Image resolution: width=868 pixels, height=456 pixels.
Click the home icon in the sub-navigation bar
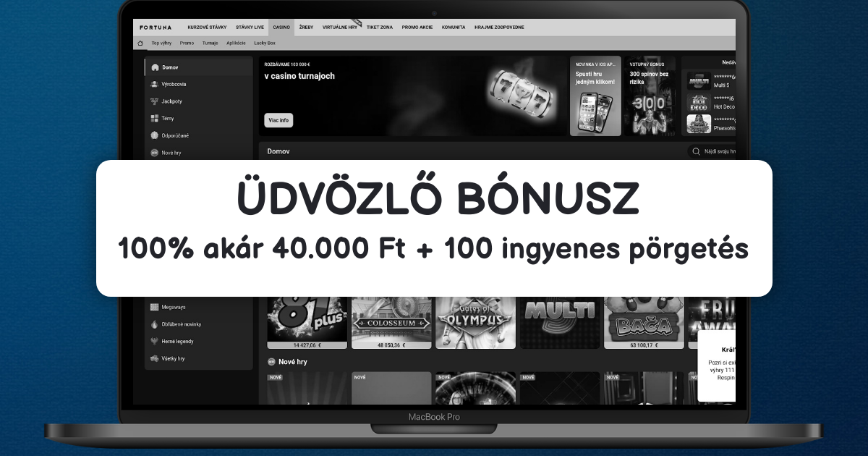[x=140, y=43]
